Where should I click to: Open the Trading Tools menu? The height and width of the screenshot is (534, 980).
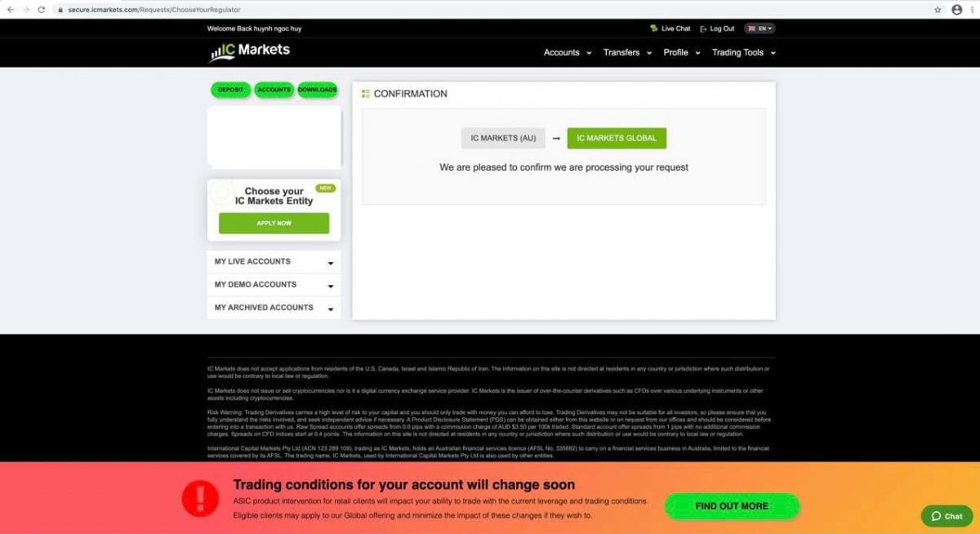[x=744, y=52]
